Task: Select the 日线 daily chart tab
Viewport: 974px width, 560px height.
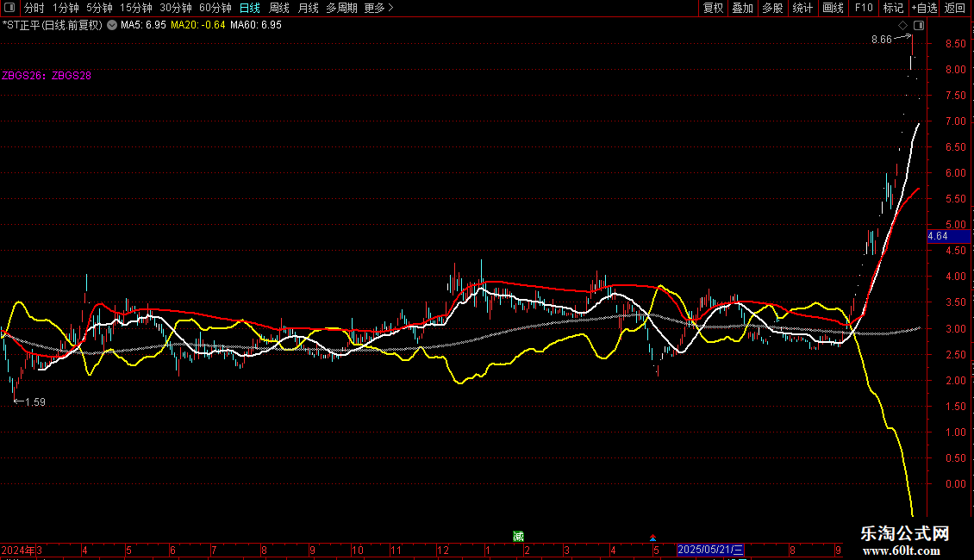Action: tap(250, 8)
